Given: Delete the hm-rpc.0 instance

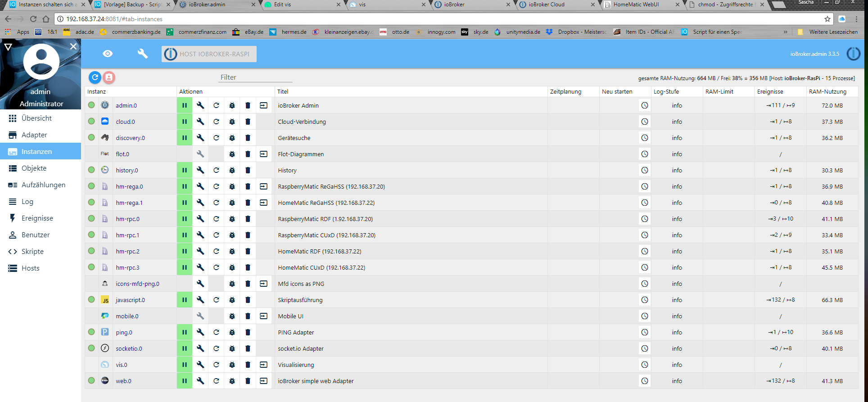Looking at the screenshot, I should pos(248,219).
